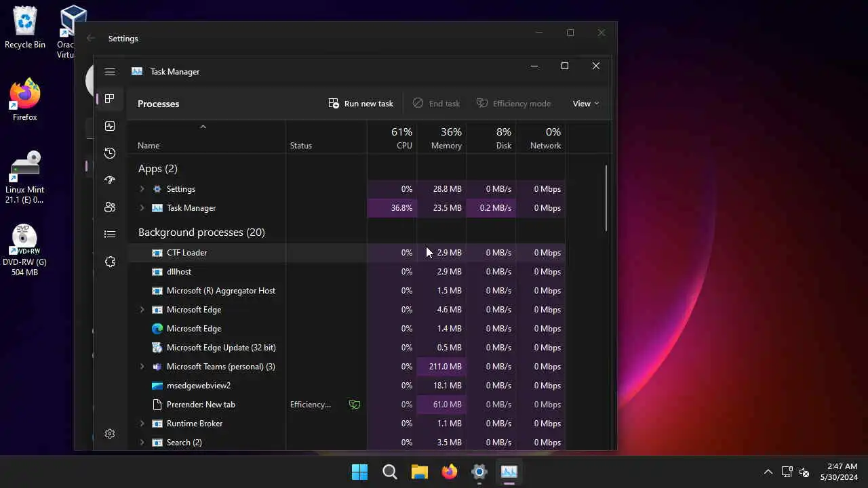
Task: Open the Services page in sidebar
Action: coord(110,262)
